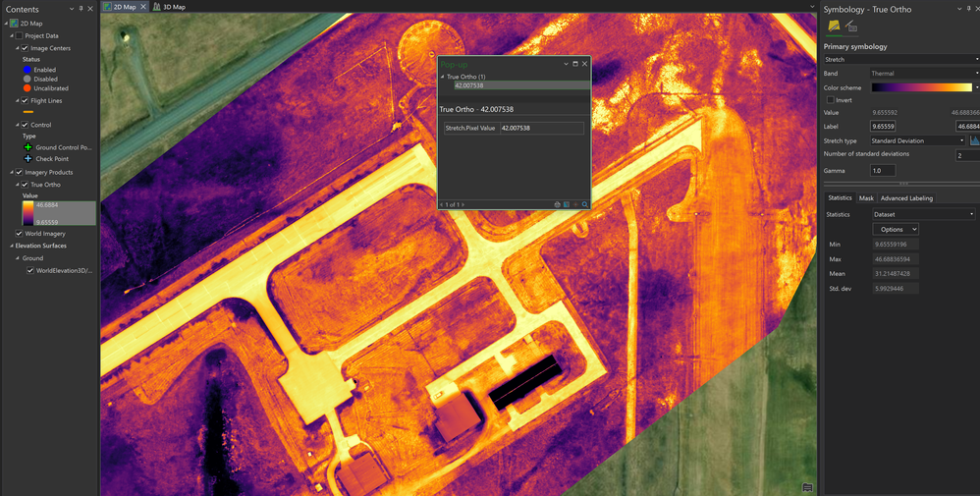980x496 pixels.
Task: Enable the Invert color scheme checkbox
Action: 830,100
